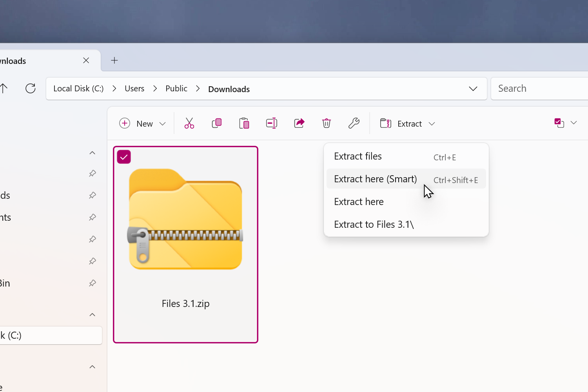Add a new tab with plus button

114,60
